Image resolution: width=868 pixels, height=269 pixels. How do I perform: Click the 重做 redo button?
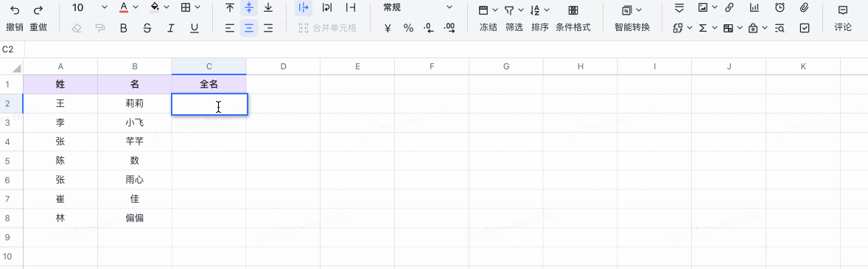click(x=39, y=18)
